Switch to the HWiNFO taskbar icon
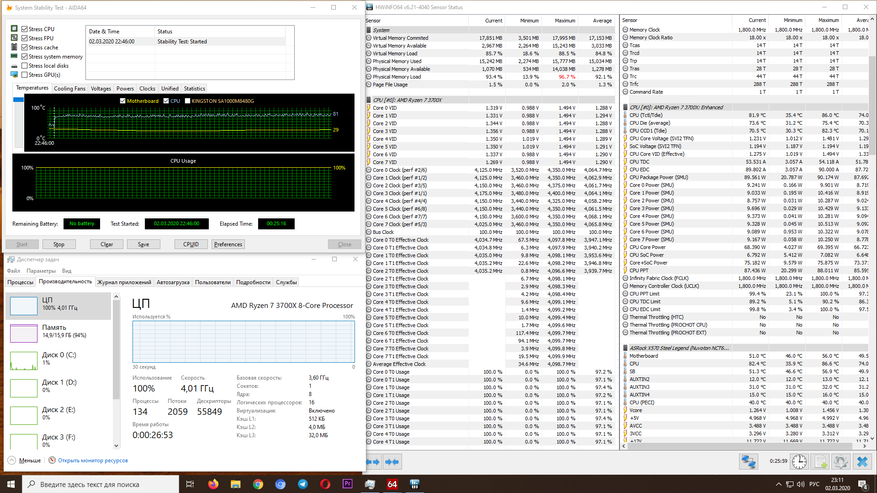 [414, 484]
